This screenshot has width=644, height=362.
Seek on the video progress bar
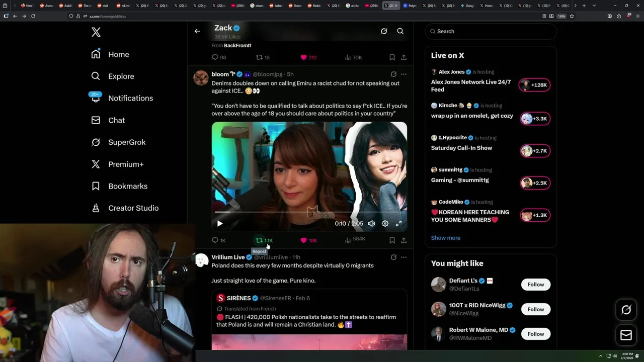pyautogui.click(x=309, y=212)
